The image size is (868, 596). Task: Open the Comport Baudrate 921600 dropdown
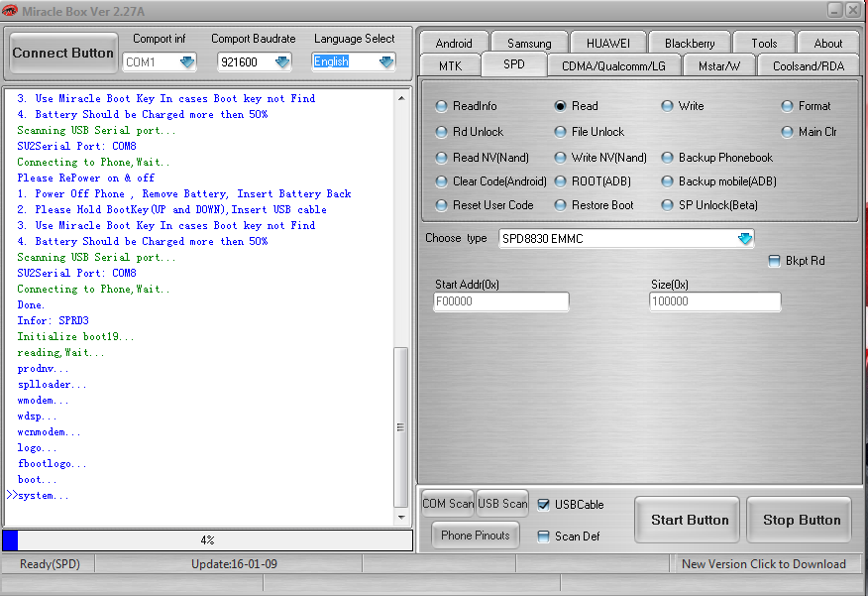click(x=282, y=61)
